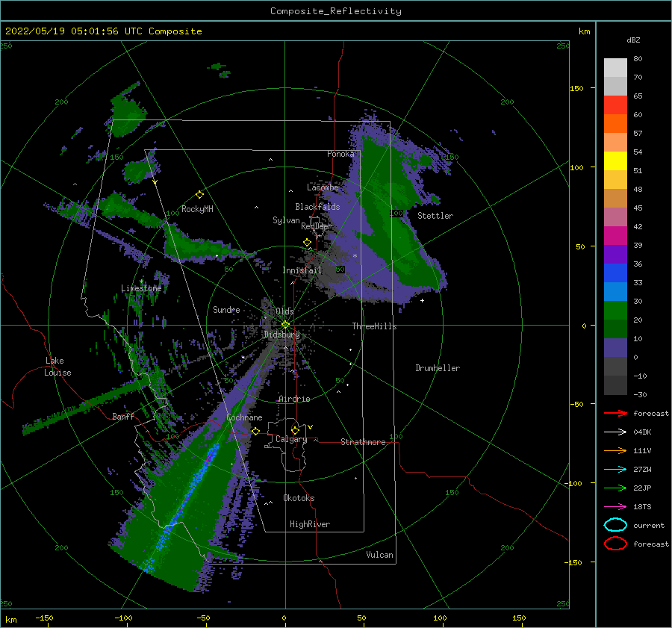Click the Stettler city label

[x=435, y=216]
